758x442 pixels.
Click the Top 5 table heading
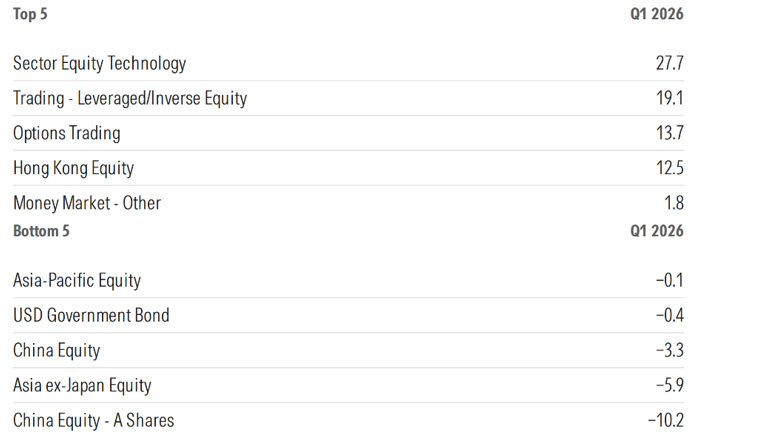pyautogui.click(x=30, y=14)
